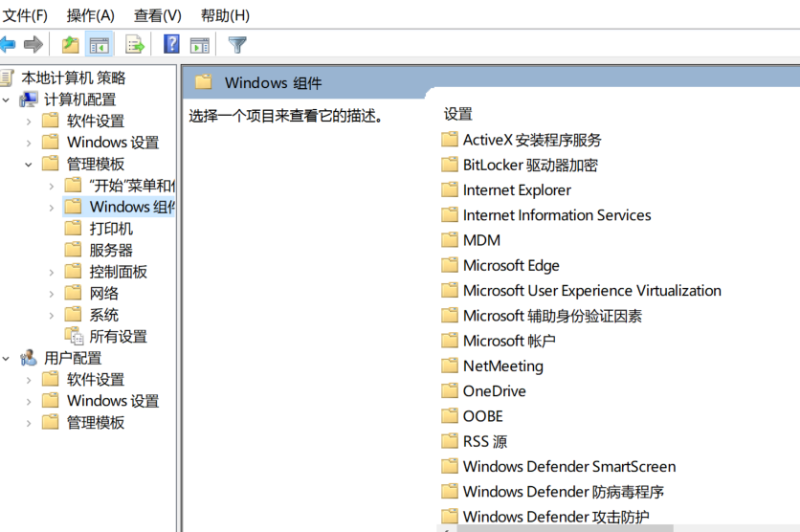Click the 设置 column header

click(x=458, y=114)
